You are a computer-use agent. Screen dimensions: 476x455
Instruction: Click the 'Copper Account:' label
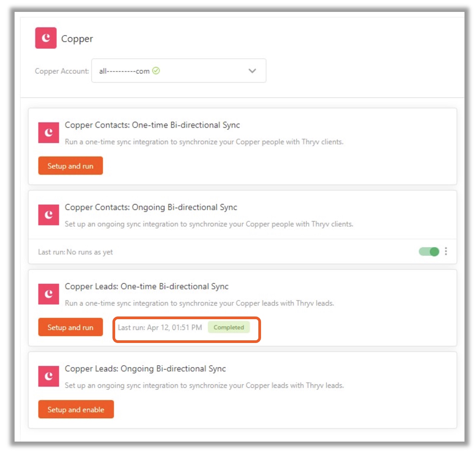[62, 71]
